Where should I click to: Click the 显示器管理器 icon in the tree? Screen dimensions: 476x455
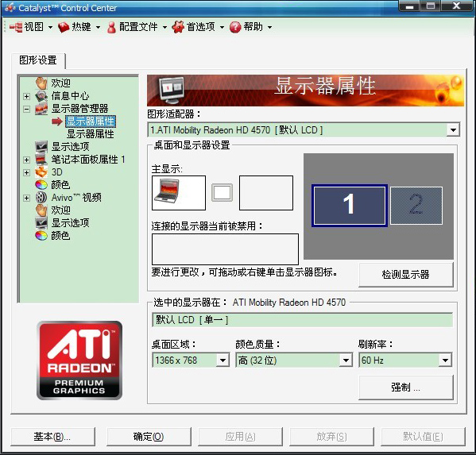41,109
